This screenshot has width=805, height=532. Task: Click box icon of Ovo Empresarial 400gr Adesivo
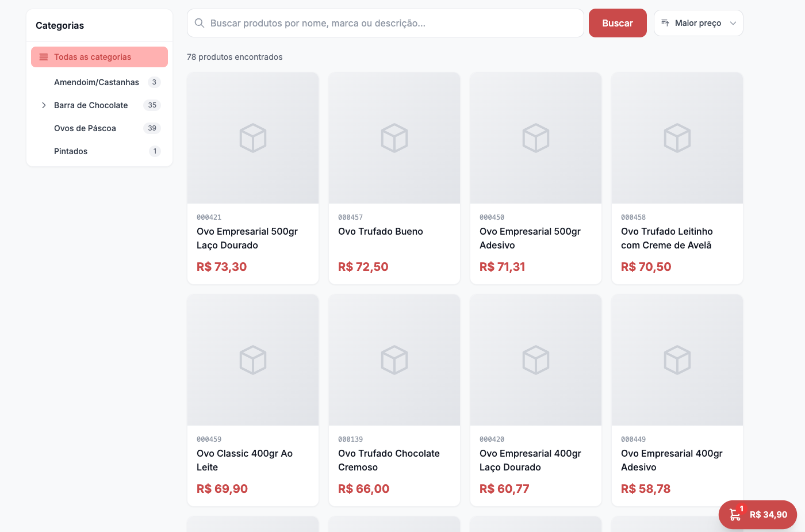coord(677,360)
